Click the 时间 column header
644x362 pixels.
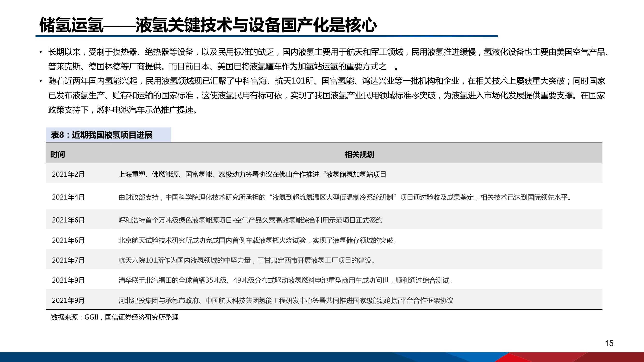coord(57,154)
